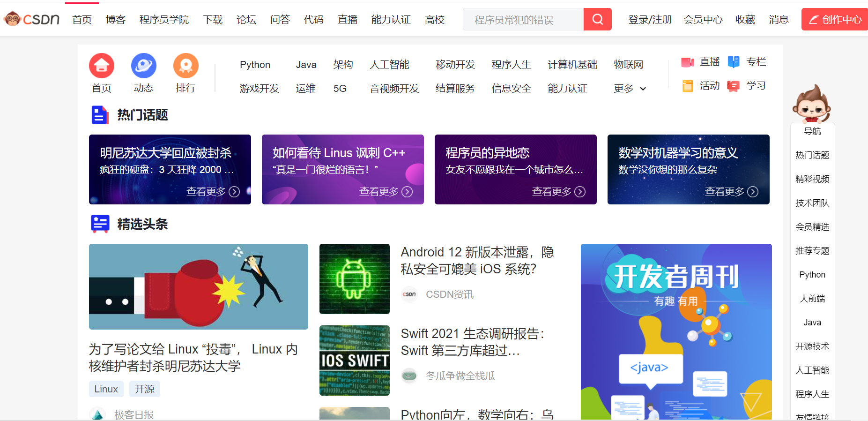Open article Swift 2021 生态调研报告
The width and height of the screenshot is (868, 421).
[x=473, y=342]
